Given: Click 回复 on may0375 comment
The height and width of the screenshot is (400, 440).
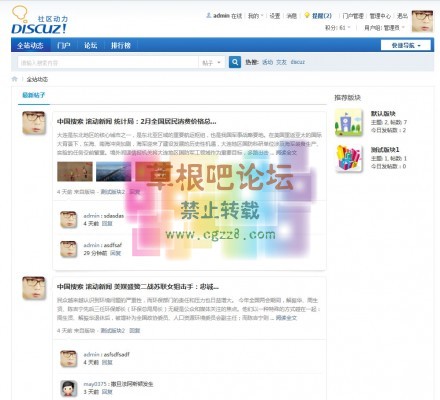Looking at the screenshot, I should (x=107, y=392).
